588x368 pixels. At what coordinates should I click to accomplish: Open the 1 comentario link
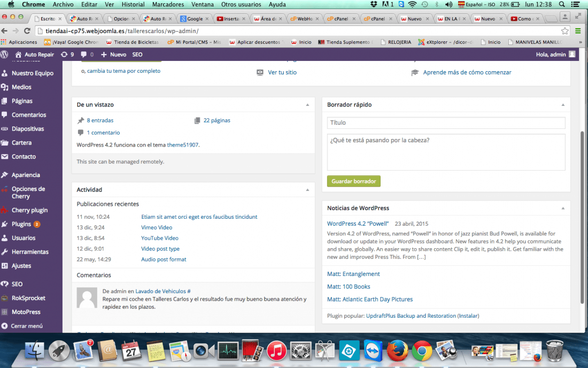coord(104,133)
